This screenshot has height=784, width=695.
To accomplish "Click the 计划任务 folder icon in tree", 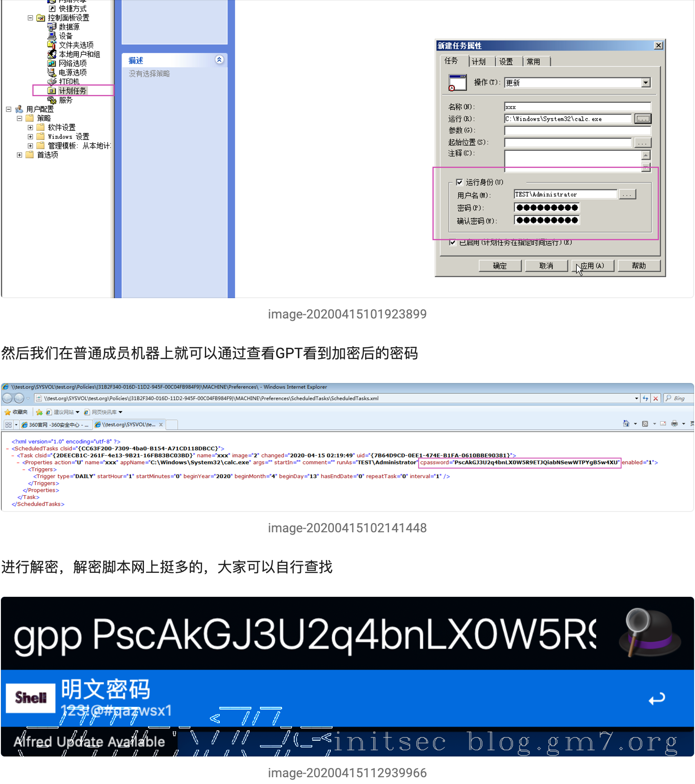I will point(52,91).
